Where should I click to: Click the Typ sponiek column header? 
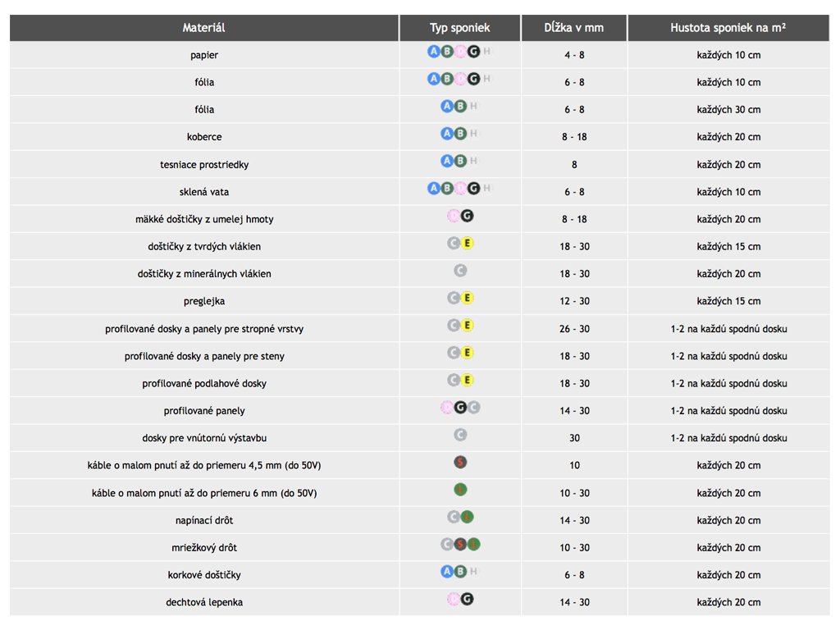[x=460, y=28]
